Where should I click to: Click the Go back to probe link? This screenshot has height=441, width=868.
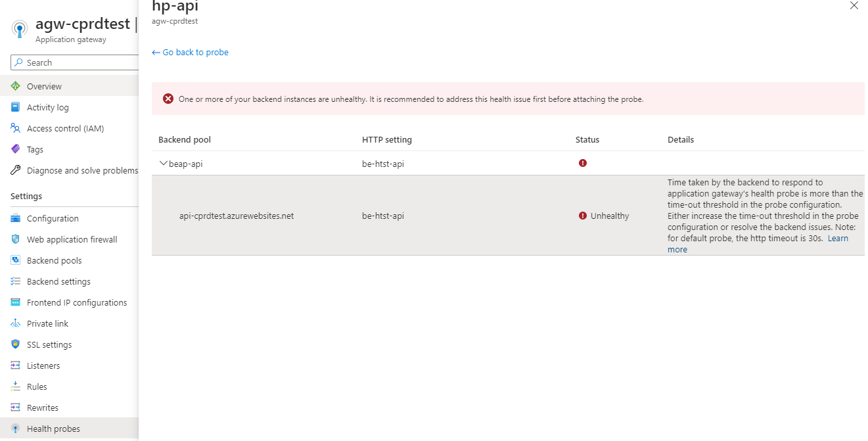coord(190,51)
